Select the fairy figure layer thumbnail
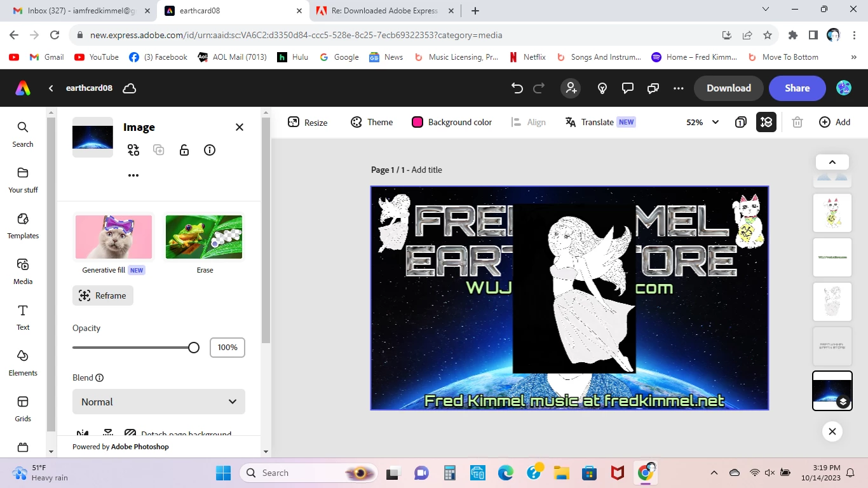Screen dimensions: 868x488 [832, 302]
